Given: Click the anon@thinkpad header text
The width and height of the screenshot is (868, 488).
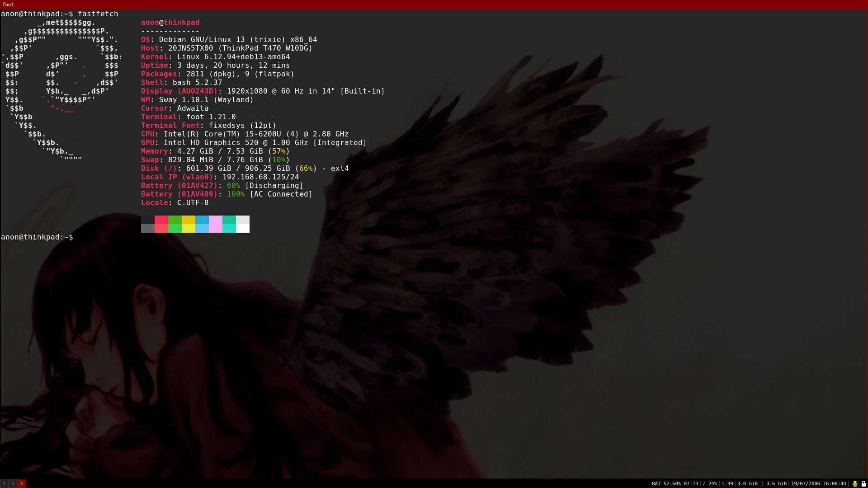Looking at the screenshot, I should tap(170, 23).
